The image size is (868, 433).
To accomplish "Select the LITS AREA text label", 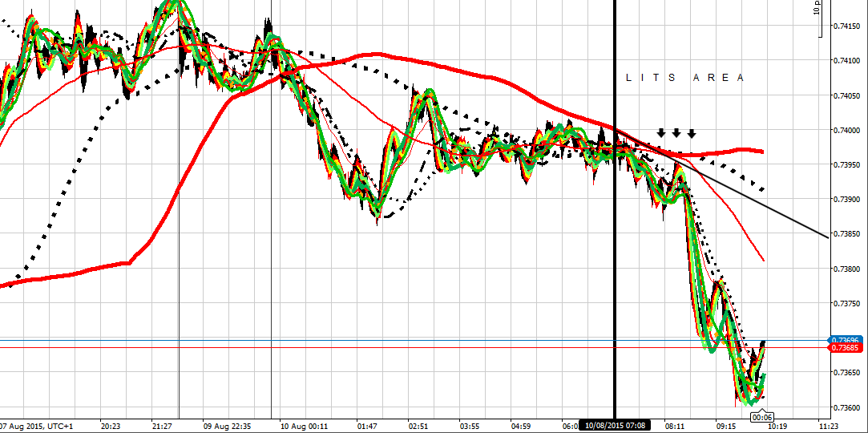I will [x=684, y=78].
